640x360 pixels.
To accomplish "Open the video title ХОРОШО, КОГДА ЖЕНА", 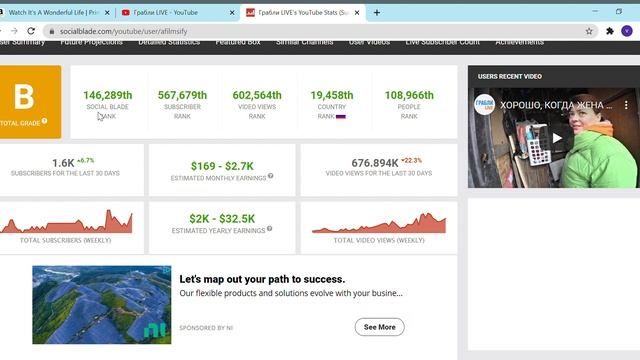I will (556, 105).
